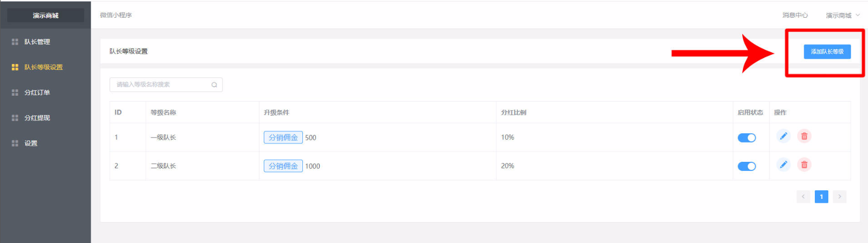
Task: Click the level name search field
Action: point(161,85)
